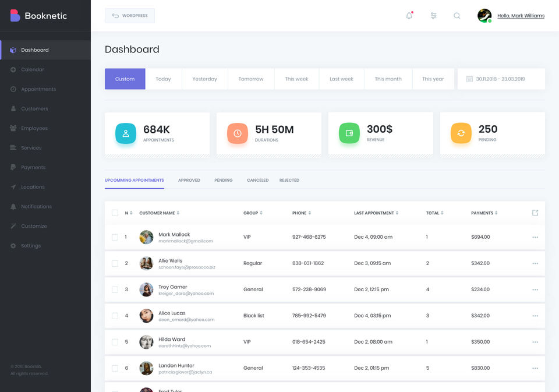Click the Hello, Mark Williams link
This screenshot has width=559, height=392.
point(521,16)
